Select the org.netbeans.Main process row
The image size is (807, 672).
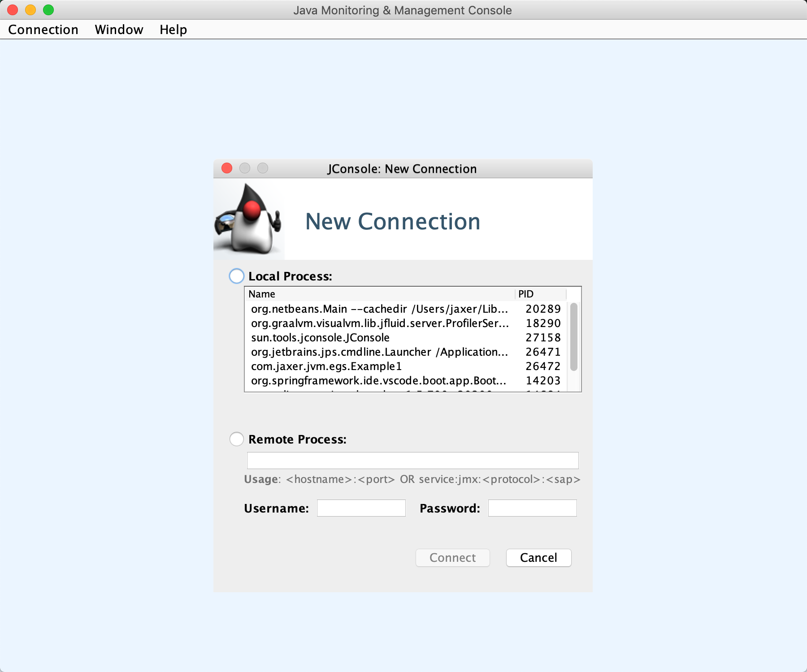(x=406, y=309)
